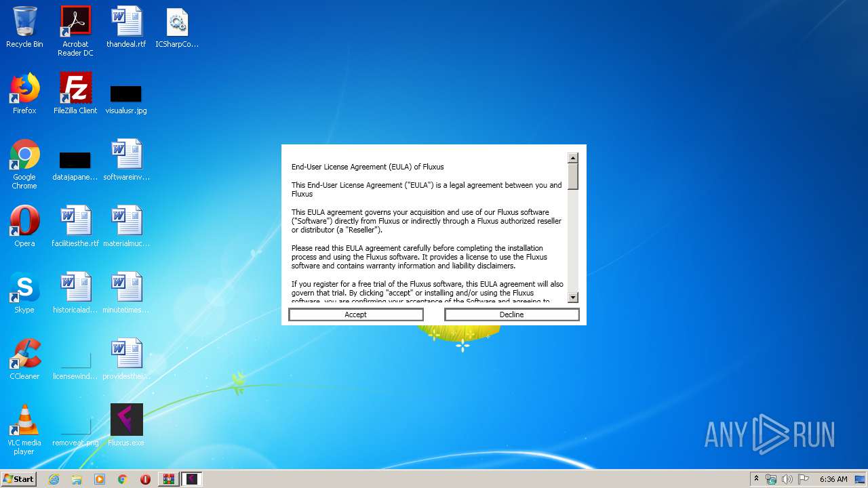
Task: Launch Opera from the taskbar
Action: tap(145, 479)
